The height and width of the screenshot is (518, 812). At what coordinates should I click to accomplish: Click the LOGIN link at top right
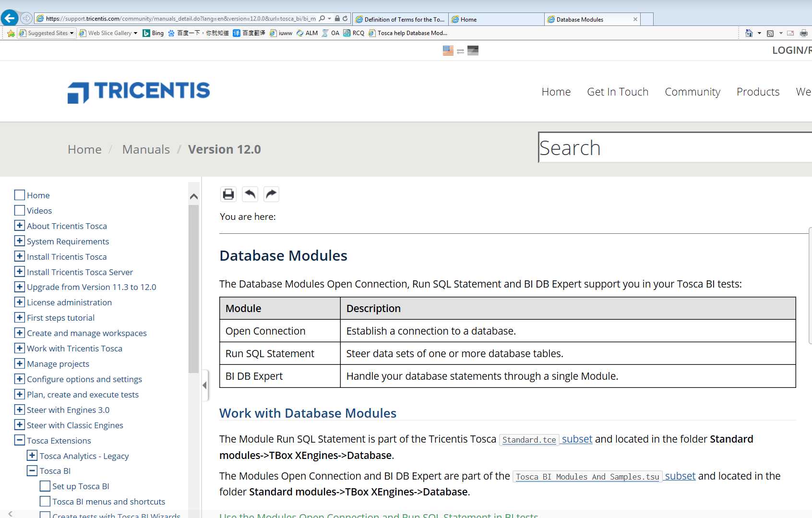(x=791, y=50)
